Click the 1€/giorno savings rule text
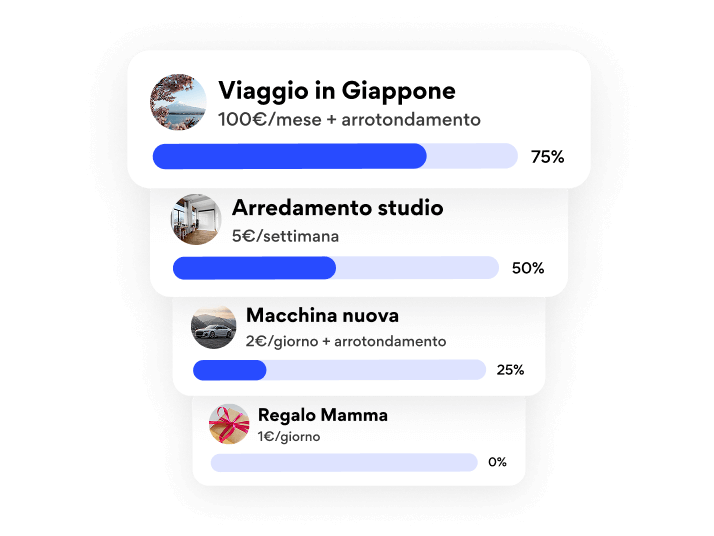 289,437
